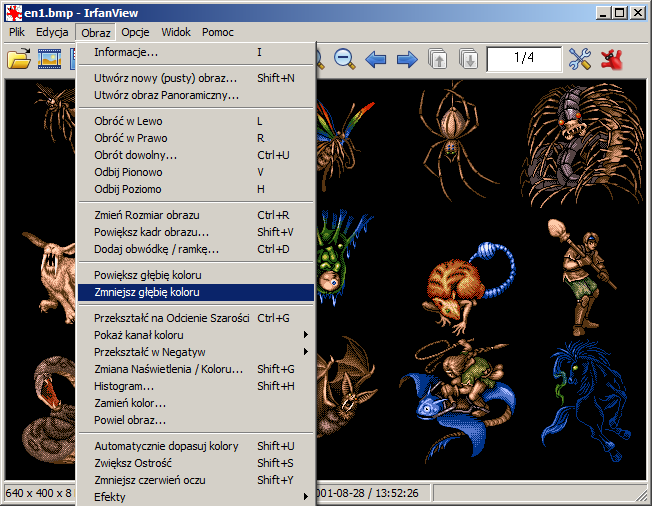Open the Edycja menu

pyautogui.click(x=52, y=32)
